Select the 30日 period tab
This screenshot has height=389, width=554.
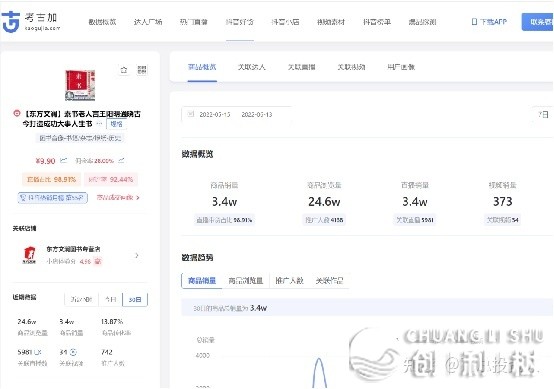click(x=135, y=300)
